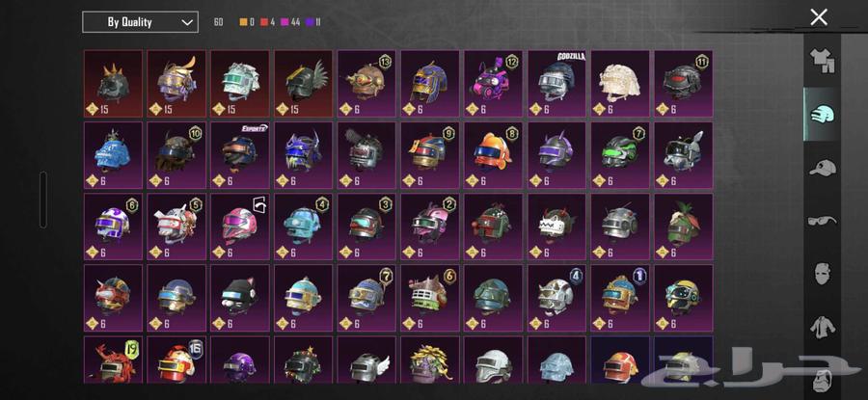Viewport: 868px width, 400px height.
Task: Select the Esports labeled helmet
Action: tap(240, 155)
